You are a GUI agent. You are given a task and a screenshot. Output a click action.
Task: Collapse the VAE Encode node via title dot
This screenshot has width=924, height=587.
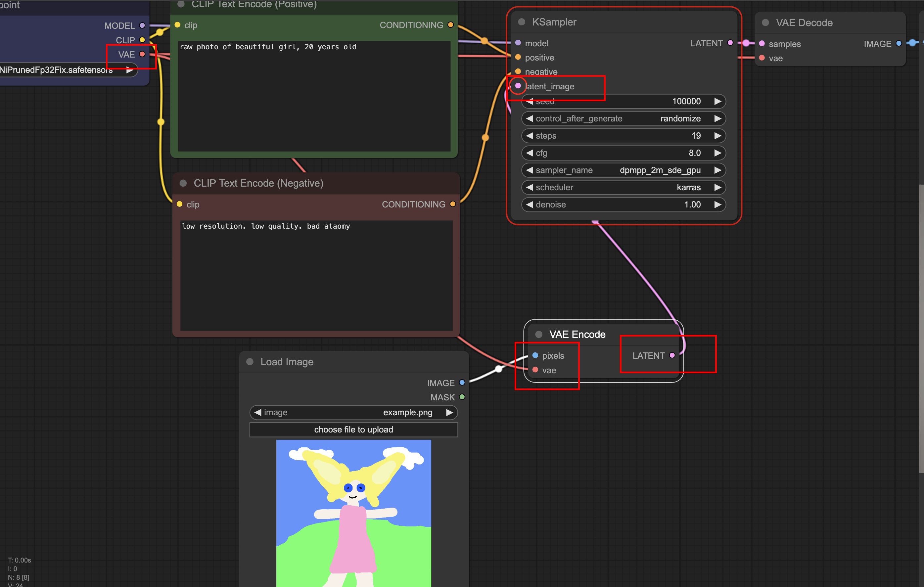538,334
